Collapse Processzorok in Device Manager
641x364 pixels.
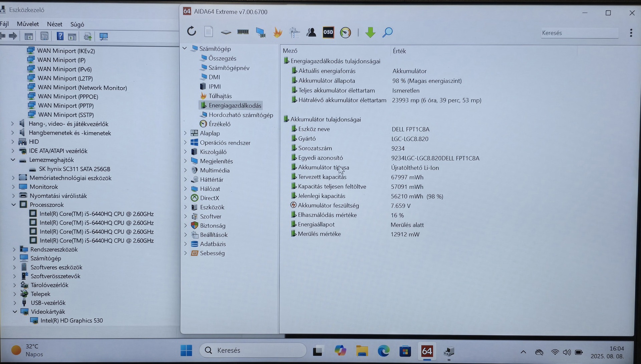pyautogui.click(x=14, y=205)
